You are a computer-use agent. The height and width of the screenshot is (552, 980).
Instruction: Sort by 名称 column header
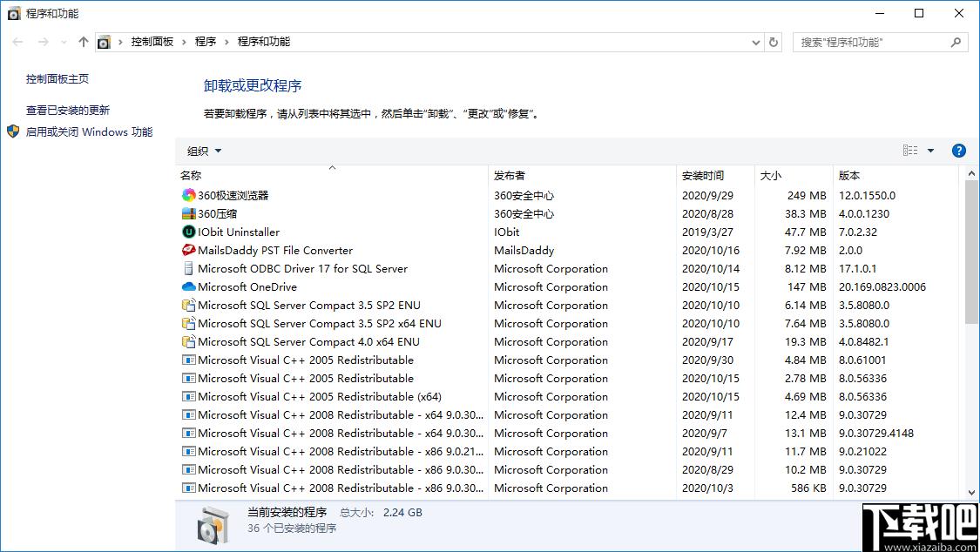coord(332,176)
